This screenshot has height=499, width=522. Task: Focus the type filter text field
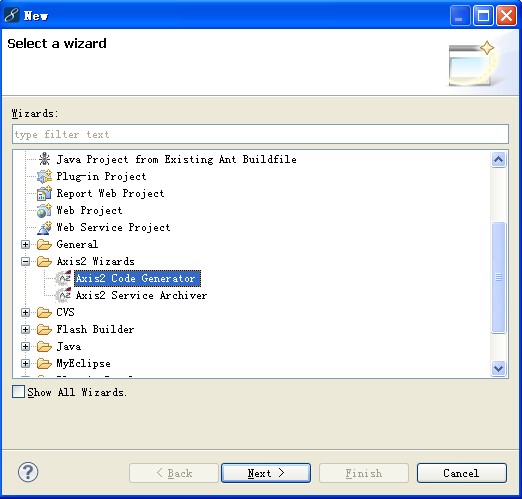click(260, 134)
